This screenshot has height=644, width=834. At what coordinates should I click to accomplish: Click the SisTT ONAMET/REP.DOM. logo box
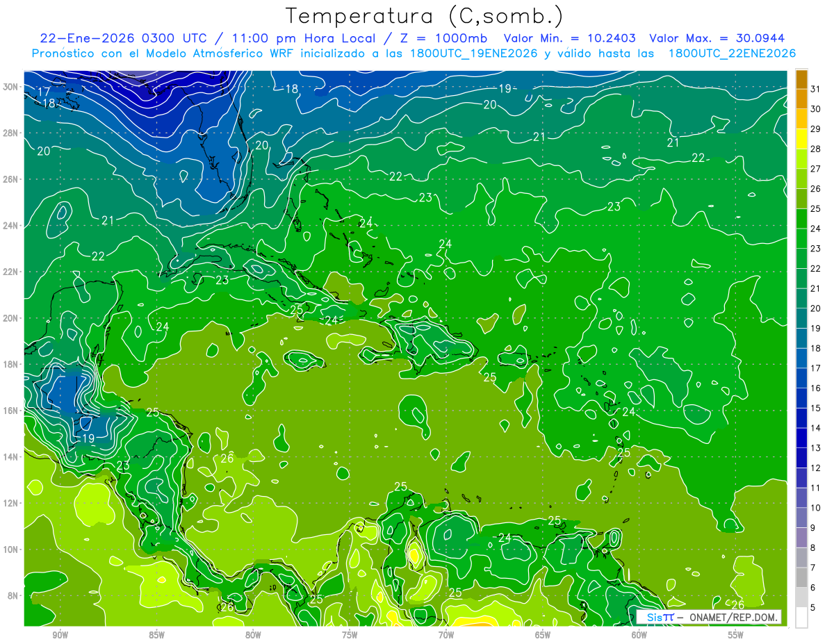coord(709,617)
